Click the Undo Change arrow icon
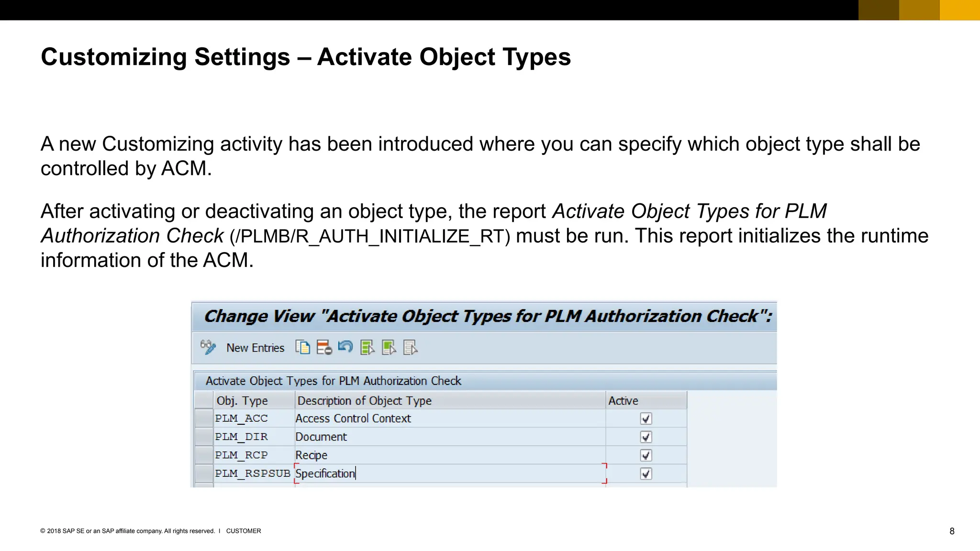The image size is (980, 551). tap(345, 346)
